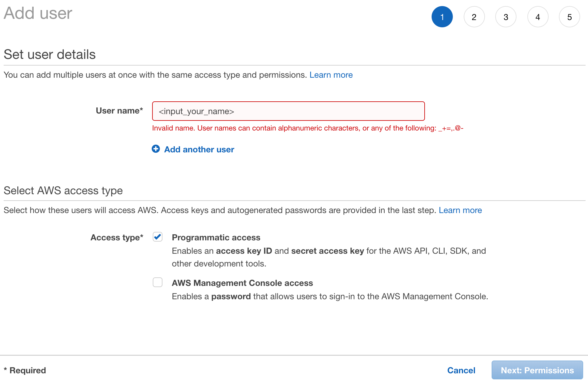Viewport: 588px width, 383px height.
Task: Click the AWS Management Console access label
Action: click(242, 283)
